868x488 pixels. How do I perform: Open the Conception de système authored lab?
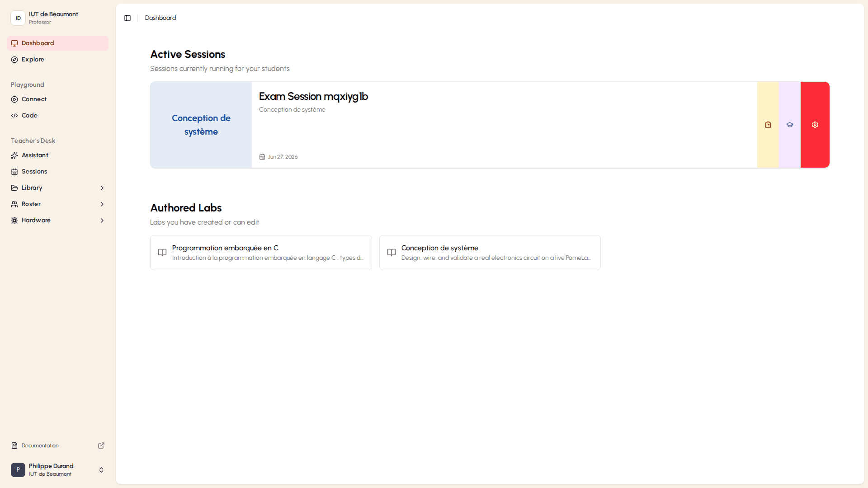coord(490,253)
